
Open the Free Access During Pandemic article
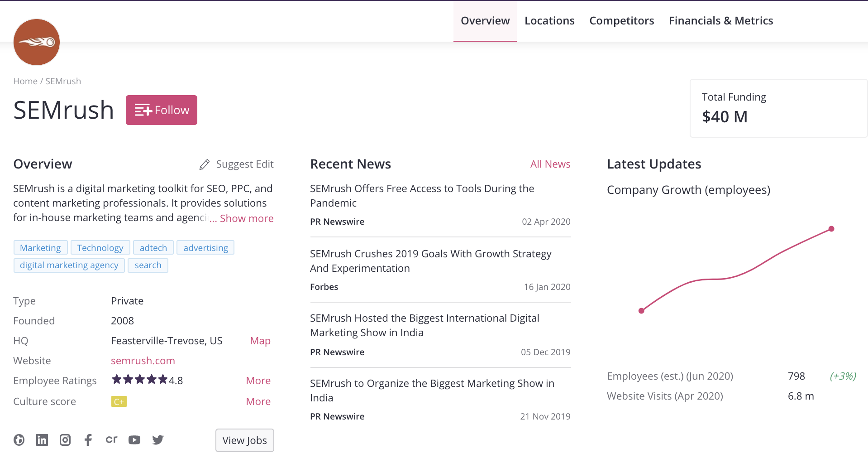coord(422,196)
